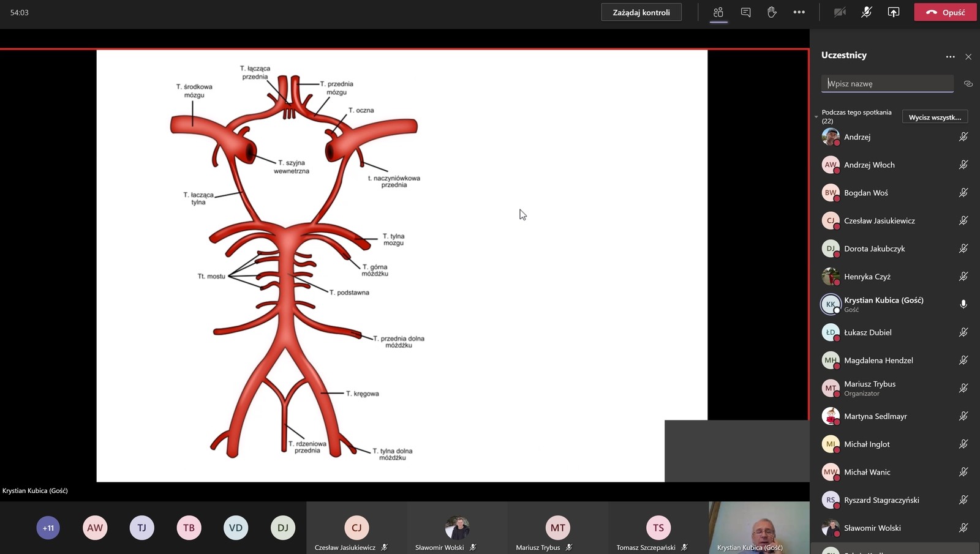Click the 'Zażądaj kontroli' button

pyautogui.click(x=641, y=12)
